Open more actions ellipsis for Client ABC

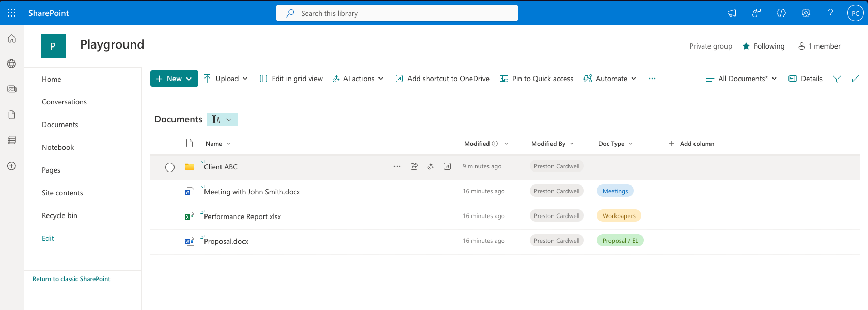pyautogui.click(x=397, y=166)
